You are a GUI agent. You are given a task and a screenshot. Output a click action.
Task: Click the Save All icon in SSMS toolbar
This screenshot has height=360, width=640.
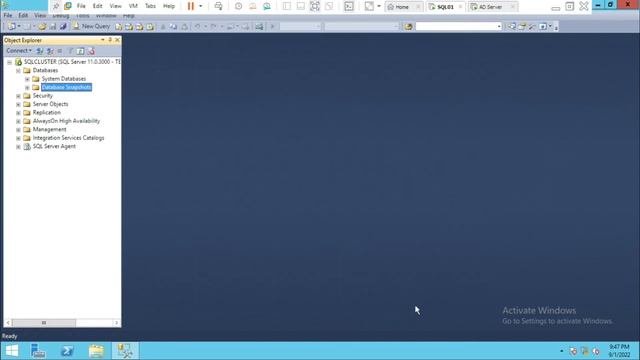[63, 27]
